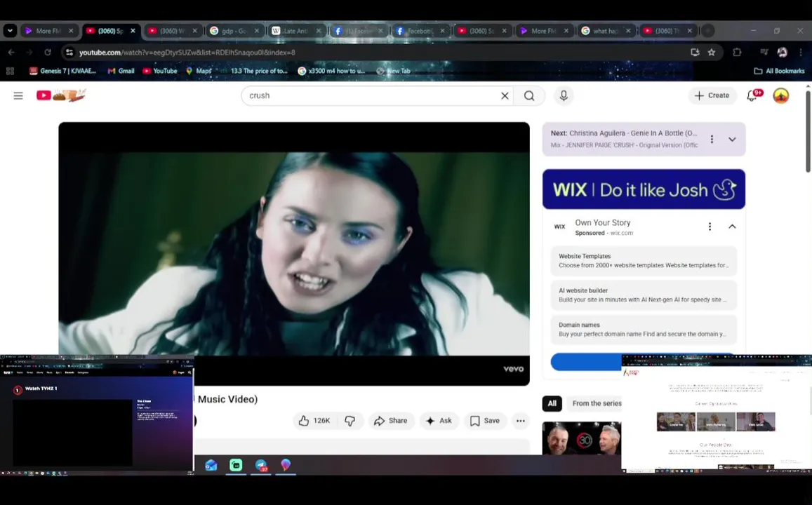Open Telegram from the taskbar
The image size is (812, 505).
coord(262,465)
